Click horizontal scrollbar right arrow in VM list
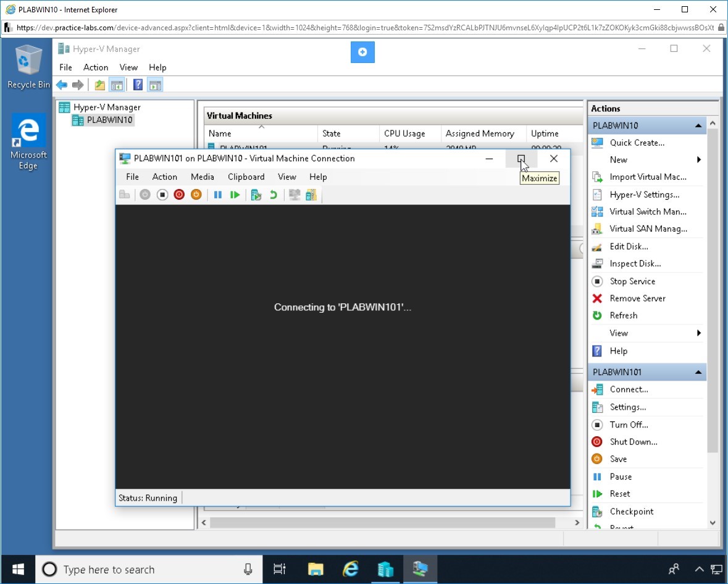This screenshot has width=728, height=584. tap(577, 523)
